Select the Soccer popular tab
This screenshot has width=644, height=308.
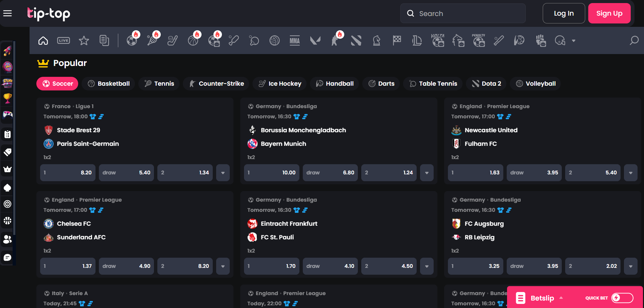[57, 84]
